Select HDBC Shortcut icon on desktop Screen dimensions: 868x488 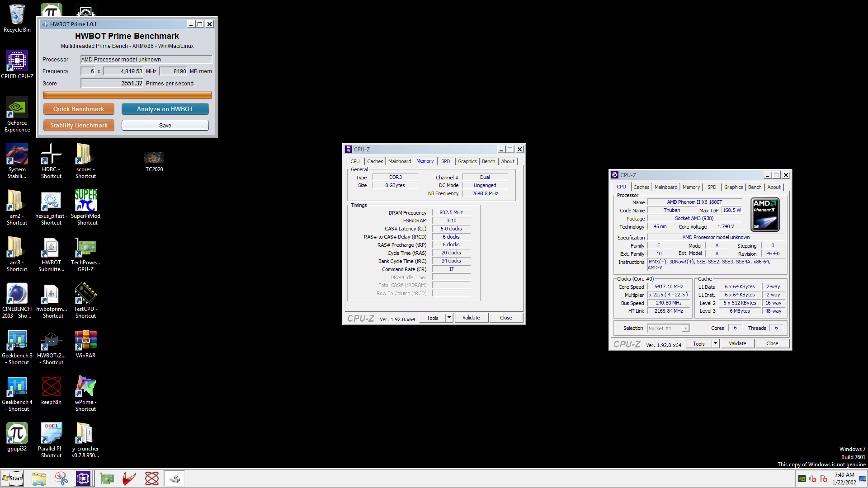[x=51, y=161]
